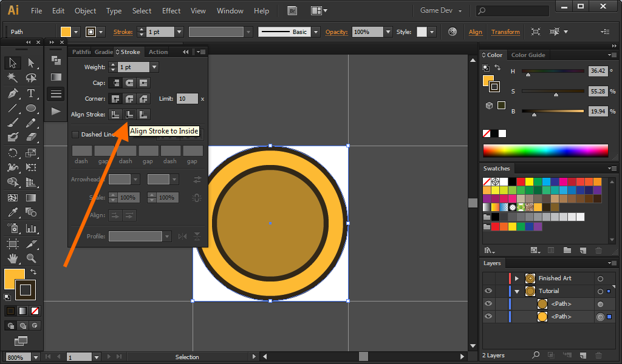Click Align Stroke to Outside icon
This screenshot has width=622, height=364.
(143, 114)
